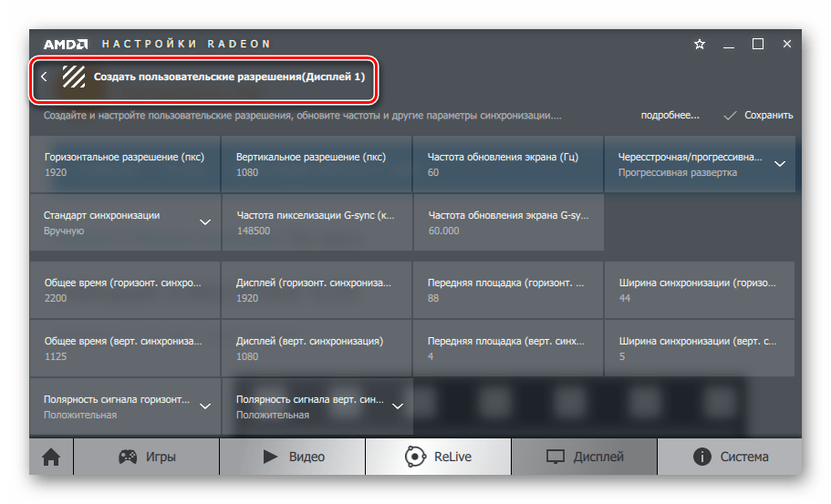Open the Игры tab
Screen dimensions: 831x504
146,457
